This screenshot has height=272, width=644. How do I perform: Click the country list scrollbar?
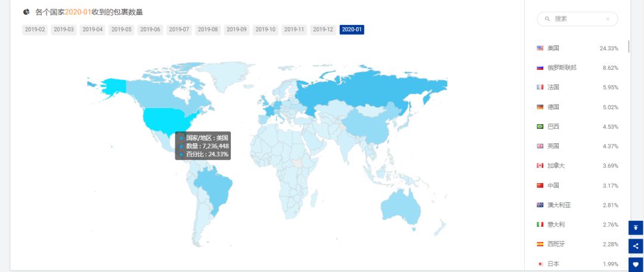628,47
